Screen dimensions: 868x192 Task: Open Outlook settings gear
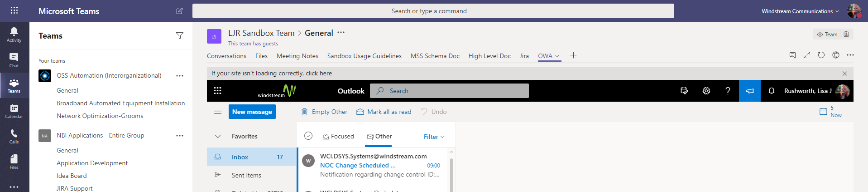pos(706,91)
